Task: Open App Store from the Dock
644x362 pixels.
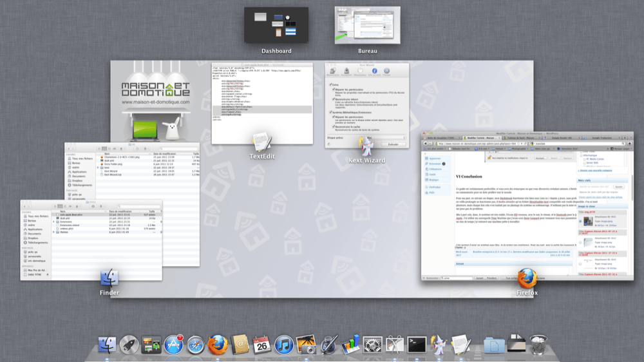Action: 173,345
